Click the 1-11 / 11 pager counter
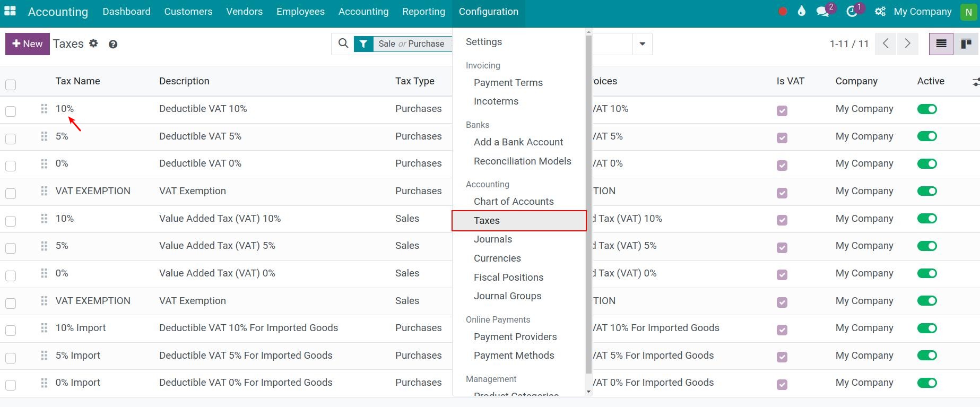This screenshot has height=407, width=980. tap(849, 44)
